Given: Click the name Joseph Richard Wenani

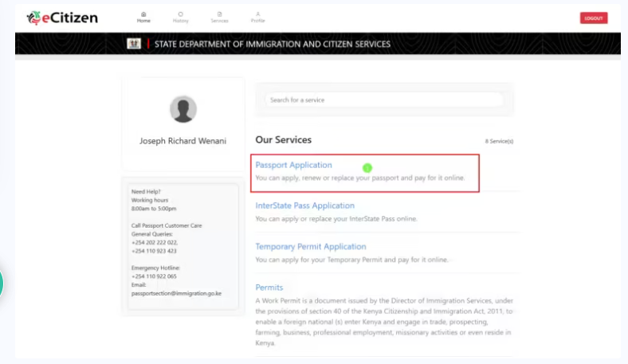Looking at the screenshot, I should click(x=183, y=141).
